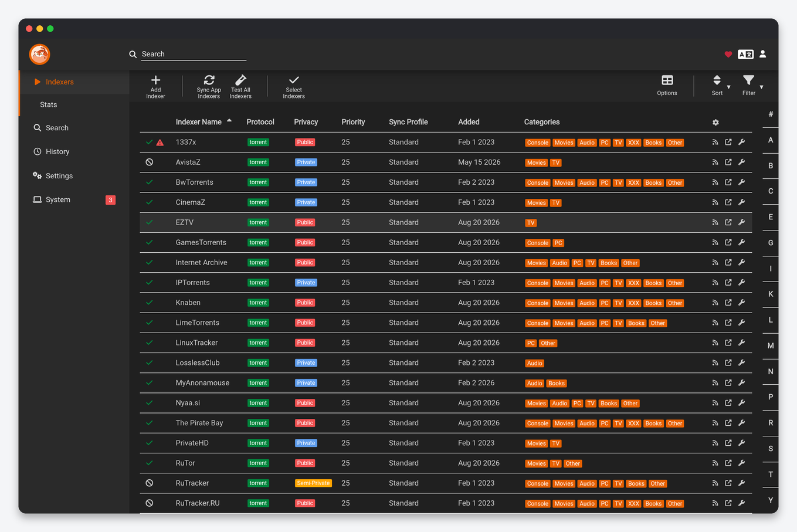Click the Categories column header
This screenshot has width=797, height=532.
point(542,122)
